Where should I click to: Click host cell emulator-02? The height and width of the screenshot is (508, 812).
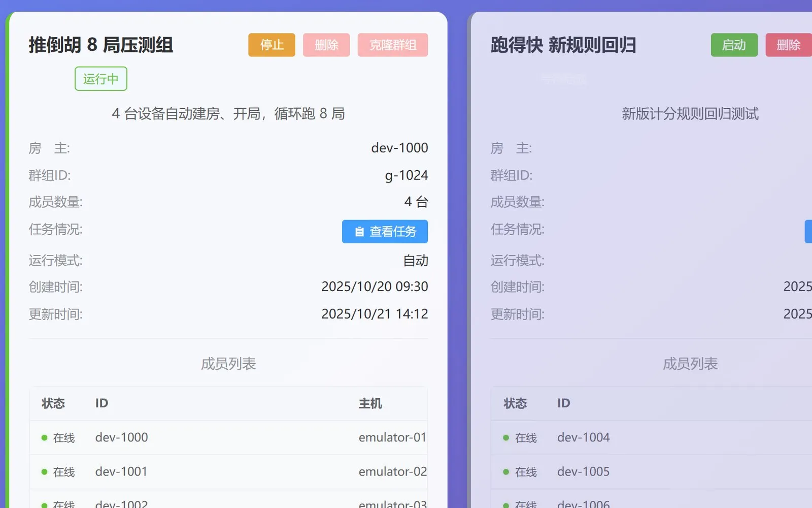(392, 472)
